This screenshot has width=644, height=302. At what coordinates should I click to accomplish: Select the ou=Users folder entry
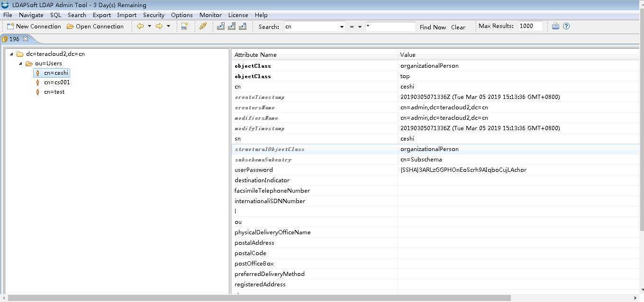[x=48, y=63]
